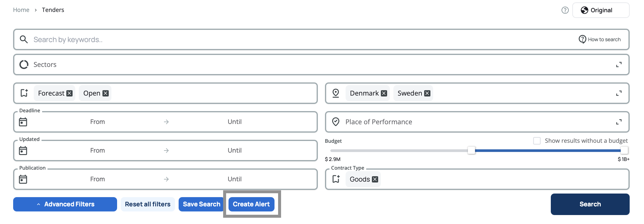Remove the Sweden country tag
644x224 pixels.
coord(427,93)
